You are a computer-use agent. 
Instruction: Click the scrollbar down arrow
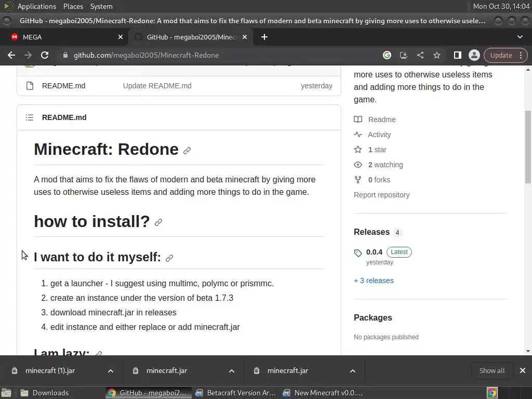528,351
